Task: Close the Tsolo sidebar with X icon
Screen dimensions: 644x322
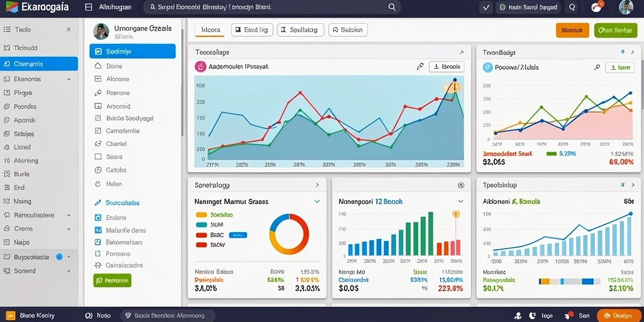Action: click(x=69, y=30)
